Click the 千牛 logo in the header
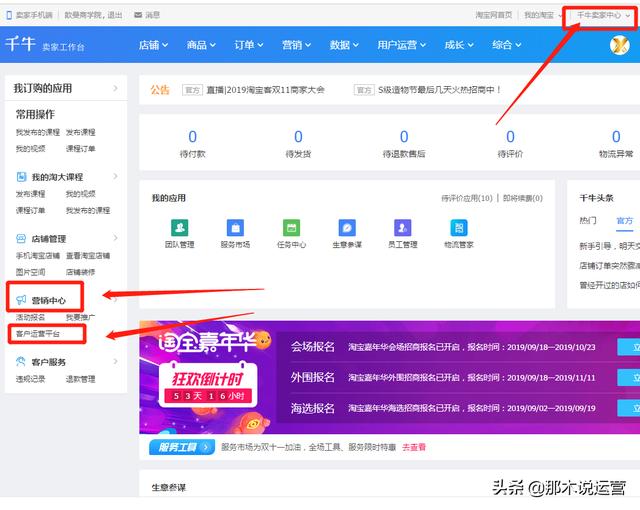The height and width of the screenshot is (510, 640). coord(20,44)
